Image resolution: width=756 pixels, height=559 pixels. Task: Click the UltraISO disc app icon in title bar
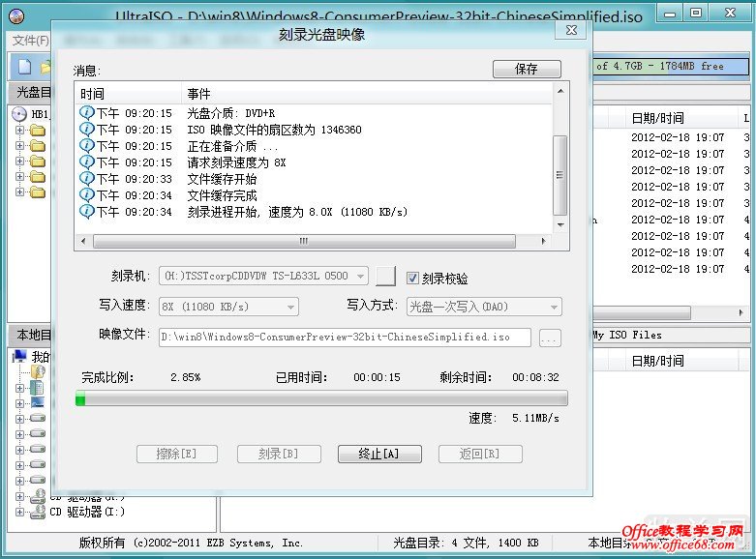tap(16, 15)
